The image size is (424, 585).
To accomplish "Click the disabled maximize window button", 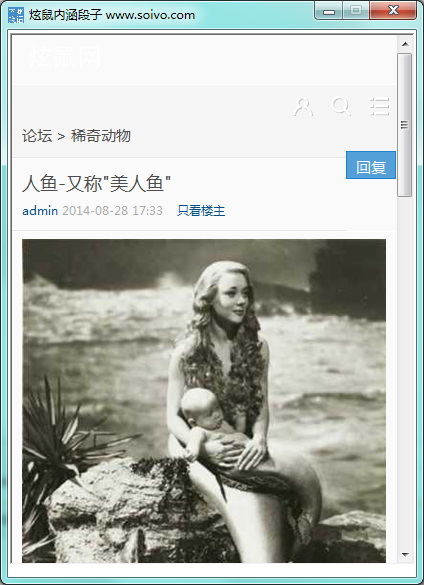I will [x=356, y=10].
